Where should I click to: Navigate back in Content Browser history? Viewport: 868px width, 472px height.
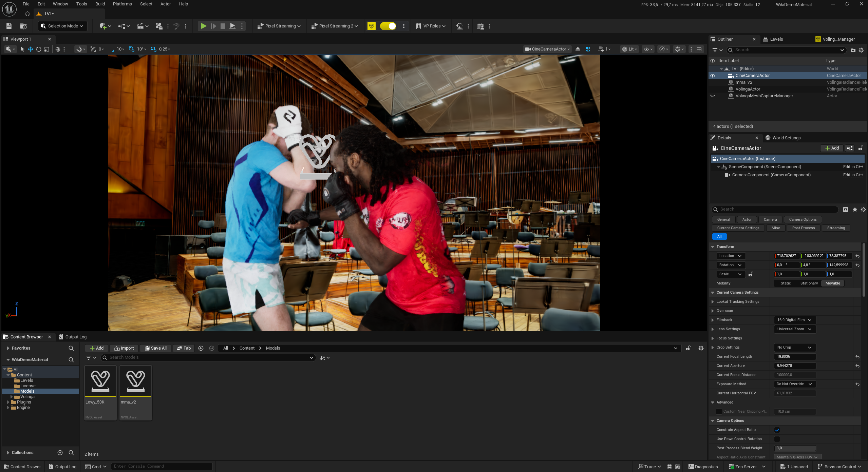(x=201, y=348)
